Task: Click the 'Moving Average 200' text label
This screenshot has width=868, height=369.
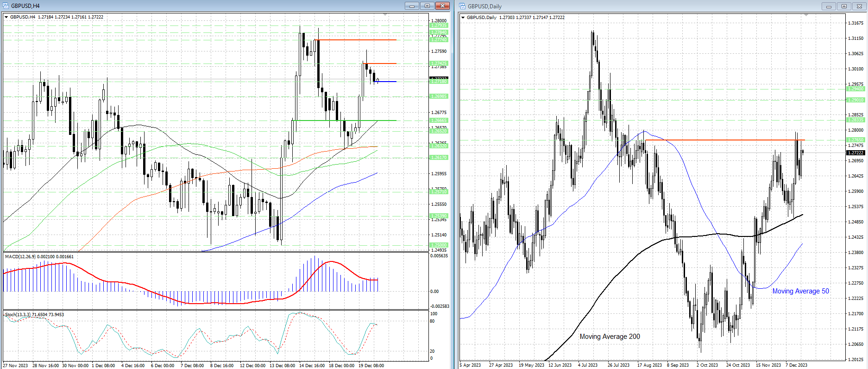Action: tap(610, 337)
